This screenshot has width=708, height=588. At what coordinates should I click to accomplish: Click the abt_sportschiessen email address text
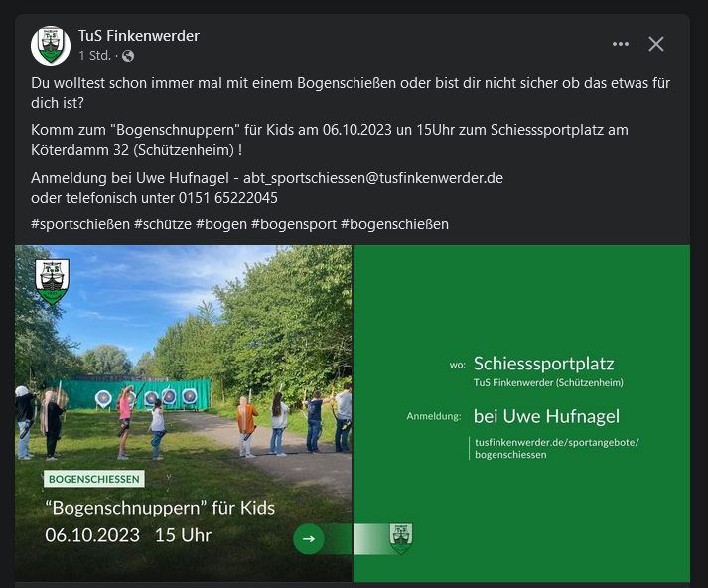[x=373, y=178]
